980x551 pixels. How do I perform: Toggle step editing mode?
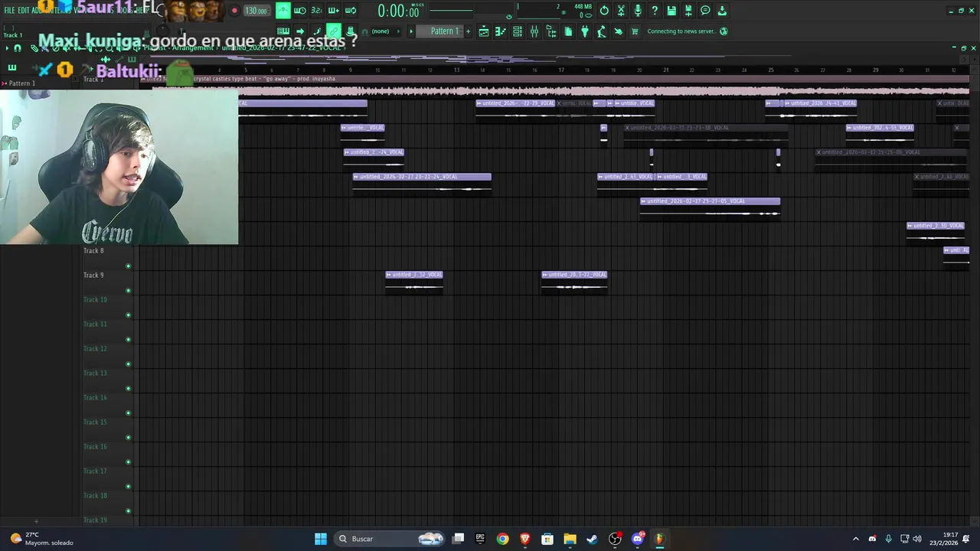pyautogui.click(x=317, y=31)
